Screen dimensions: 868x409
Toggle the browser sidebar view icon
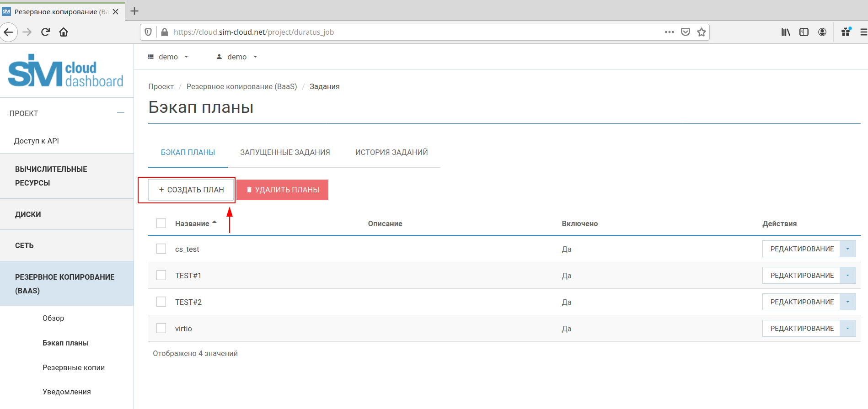804,32
